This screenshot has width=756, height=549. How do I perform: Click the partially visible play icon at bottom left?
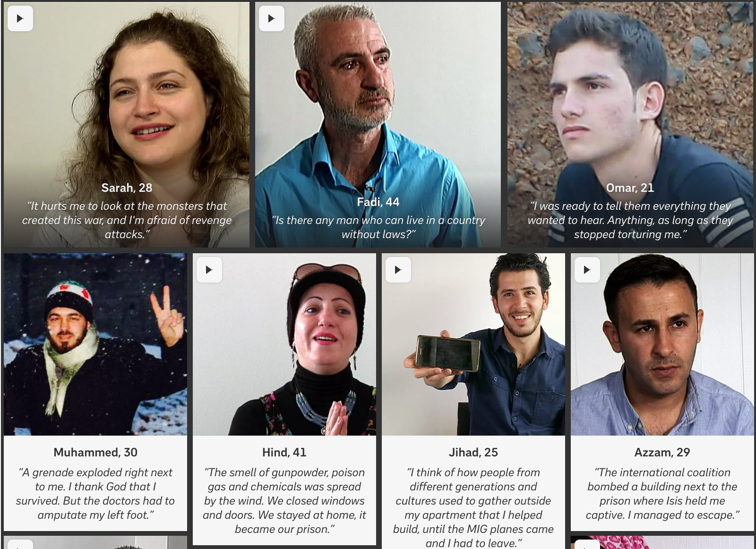click(x=20, y=544)
